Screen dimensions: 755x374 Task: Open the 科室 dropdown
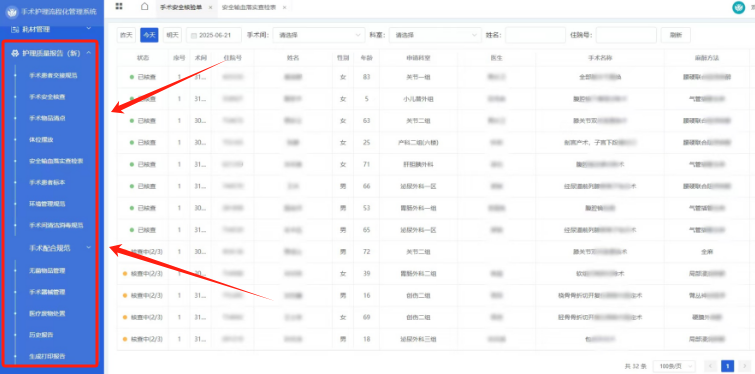pos(435,35)
